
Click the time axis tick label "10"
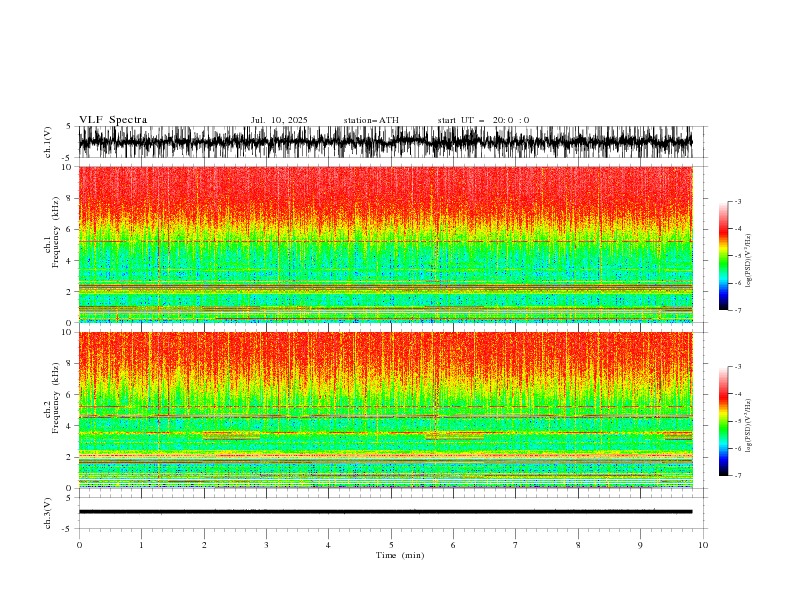(x=703, y=545)
